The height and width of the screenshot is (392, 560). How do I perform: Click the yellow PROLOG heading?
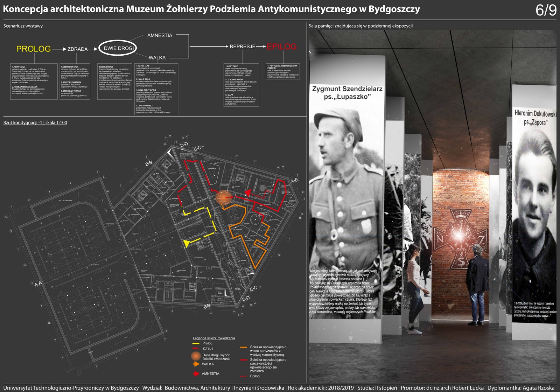tap(34, 49)
